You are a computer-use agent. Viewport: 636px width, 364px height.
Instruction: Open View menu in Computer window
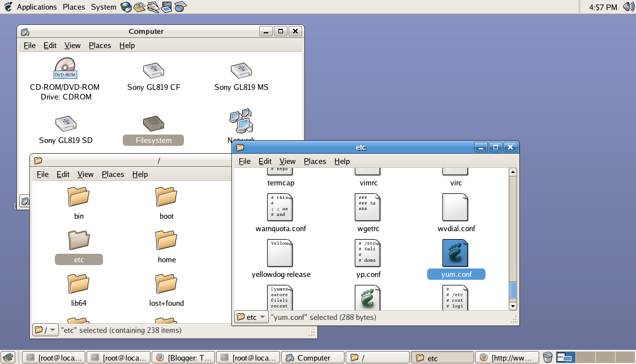[72, 45]
